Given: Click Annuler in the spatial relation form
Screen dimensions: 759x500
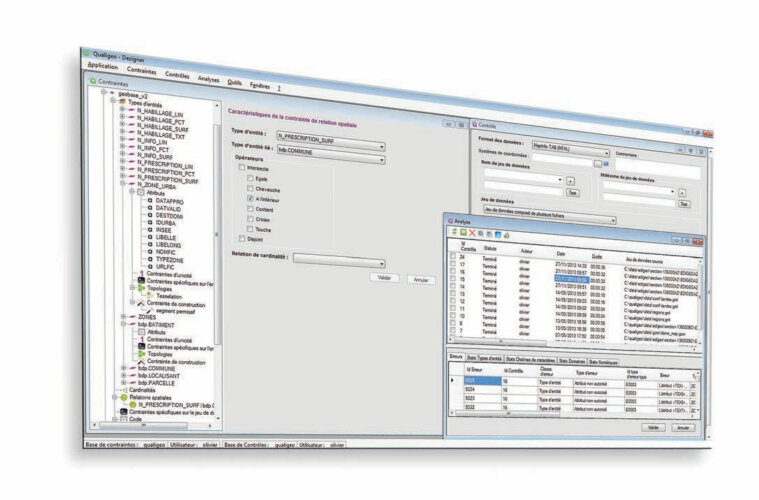Looking at the screenshot, I should [421, 280].
